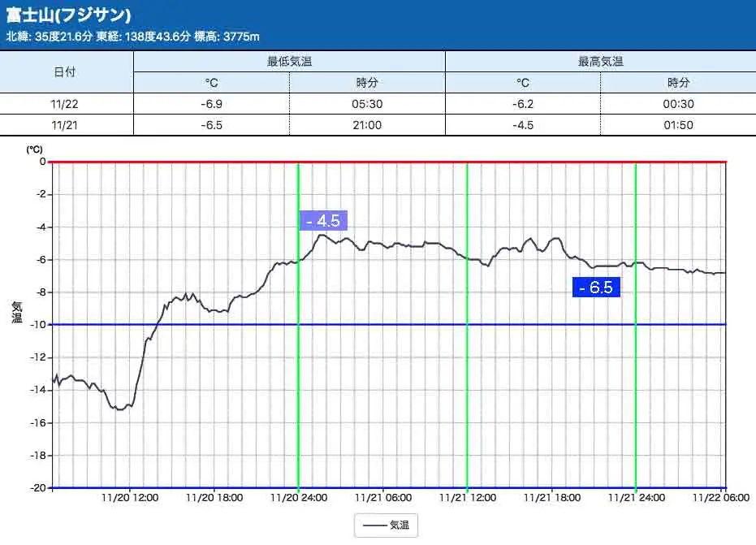Click the 最低気温 header cell
Viewport: 756px width, 545px height.
click(x=289, y=61)
